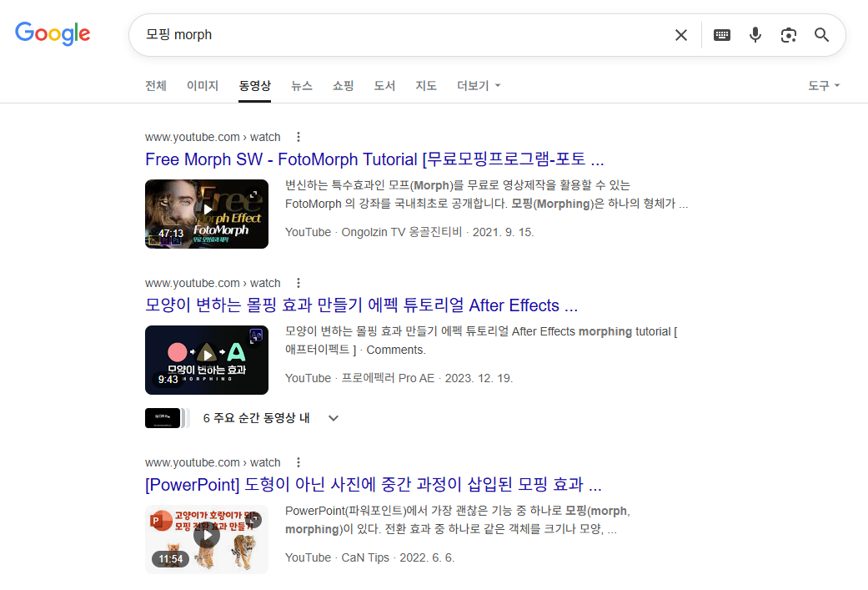Switch to the 전체 tab

point(156,86)
